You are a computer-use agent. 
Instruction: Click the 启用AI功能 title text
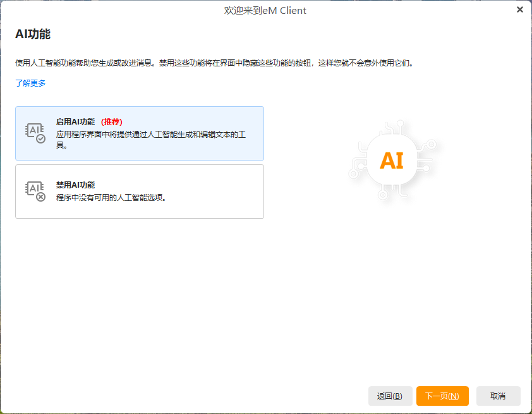point(75,122)
